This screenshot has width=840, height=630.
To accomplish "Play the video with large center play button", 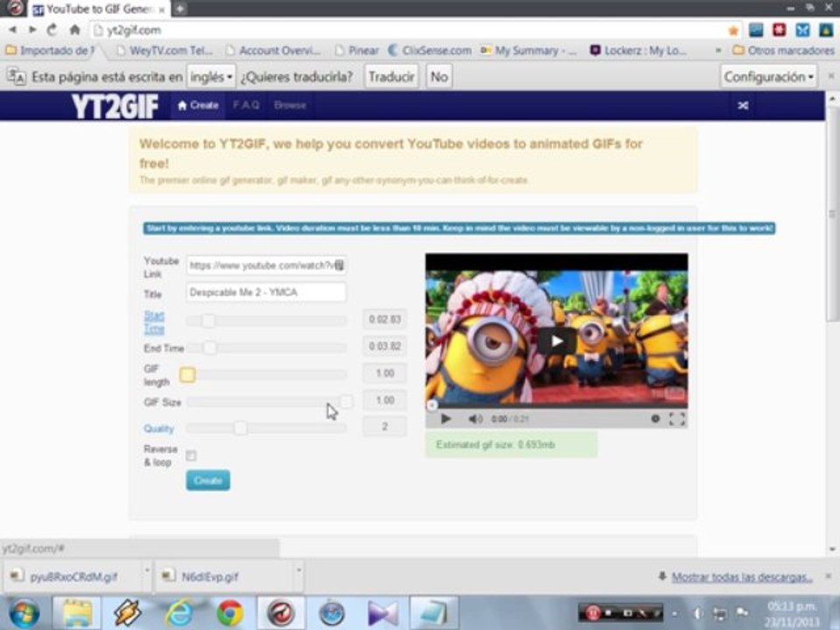I will 556,340.
